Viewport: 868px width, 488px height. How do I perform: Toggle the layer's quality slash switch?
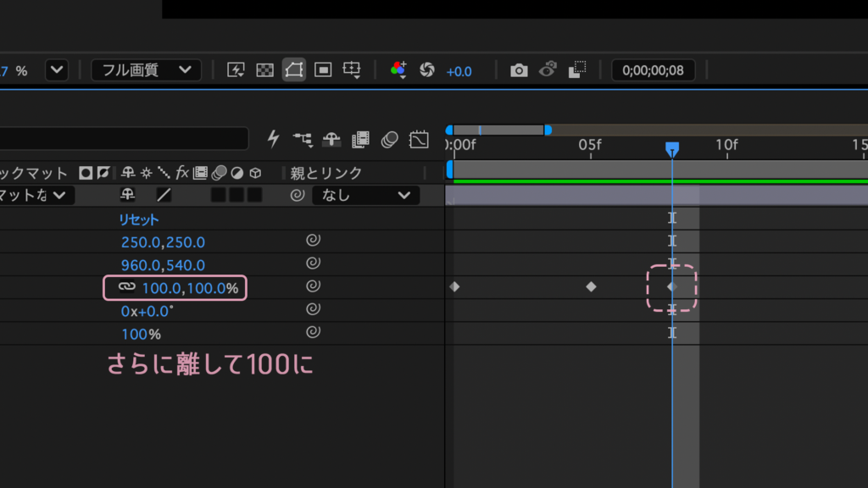point(164,195)
